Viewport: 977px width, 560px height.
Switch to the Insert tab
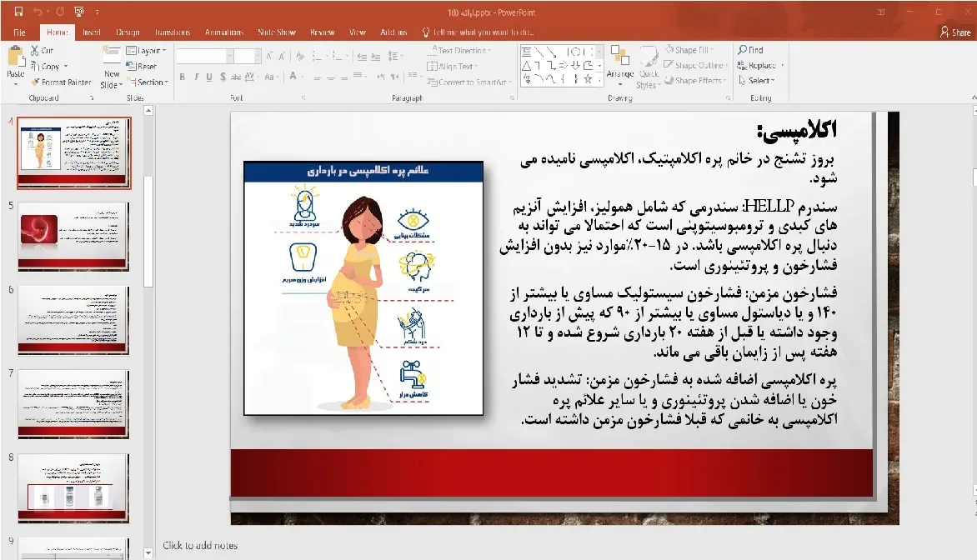[x=92, y=32]
